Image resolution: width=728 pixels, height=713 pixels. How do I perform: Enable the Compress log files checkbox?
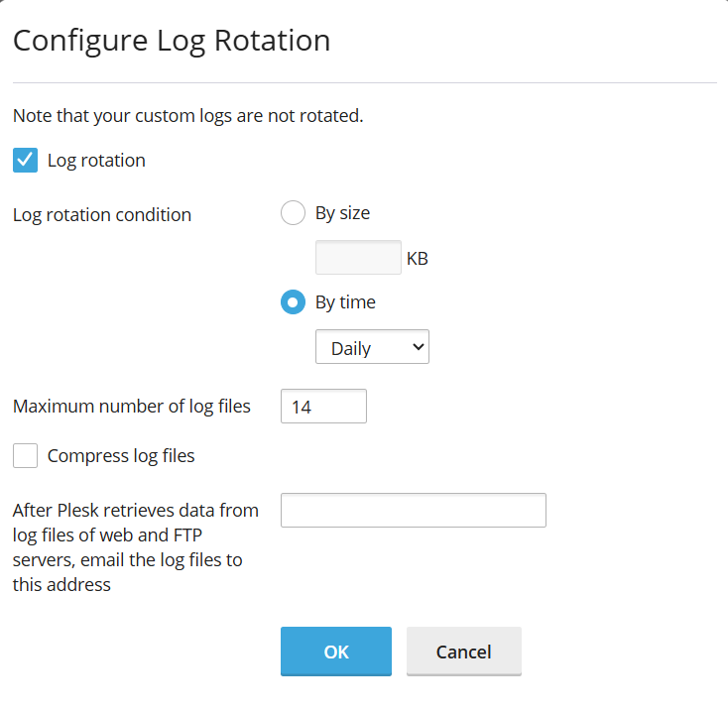25,455
